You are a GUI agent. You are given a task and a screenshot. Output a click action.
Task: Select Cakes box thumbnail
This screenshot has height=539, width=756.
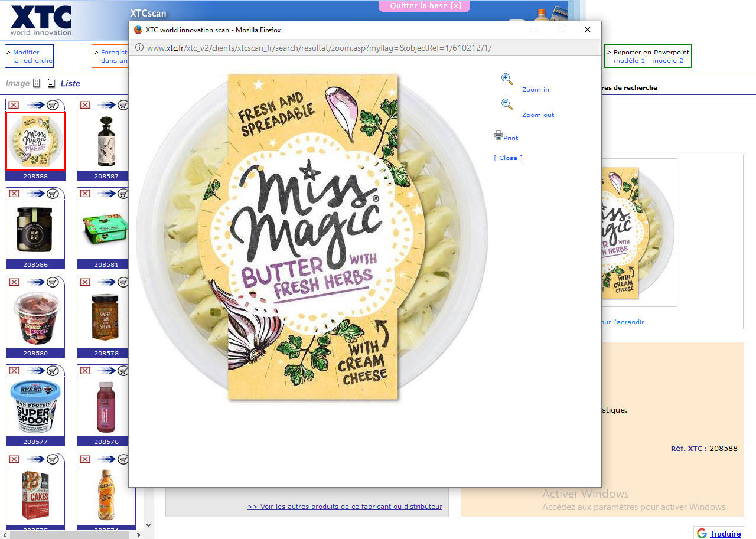(35, 495)
